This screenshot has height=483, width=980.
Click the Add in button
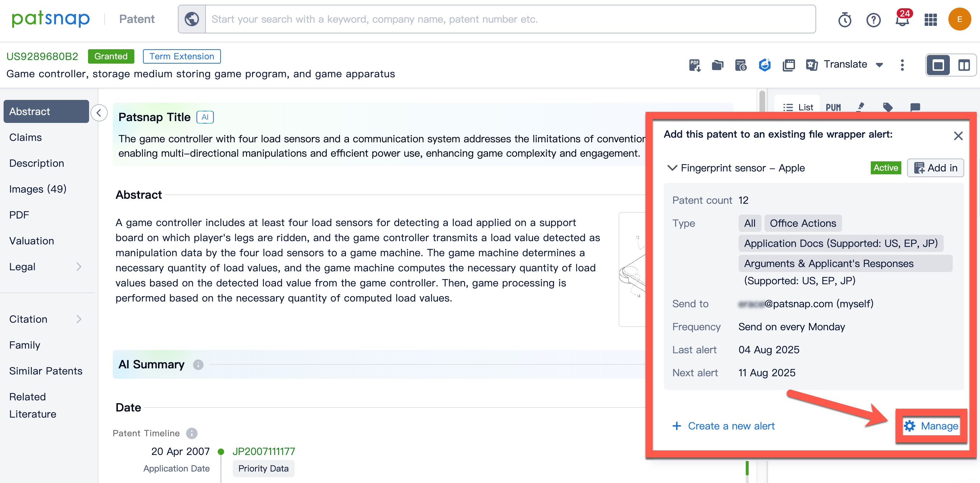935,168
